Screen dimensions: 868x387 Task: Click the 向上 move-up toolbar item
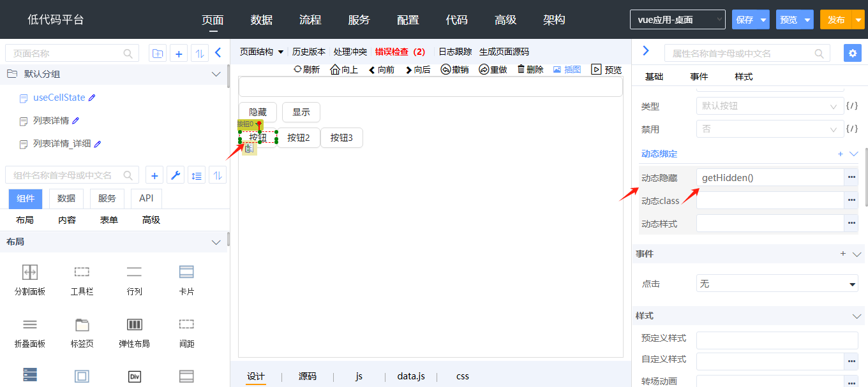click(x=344, y=69)
